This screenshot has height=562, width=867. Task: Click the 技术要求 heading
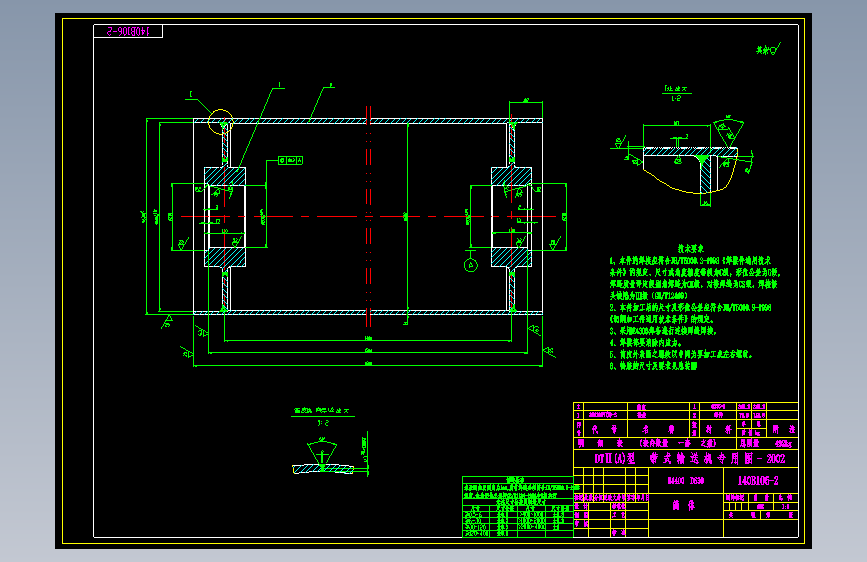point(691,249)
